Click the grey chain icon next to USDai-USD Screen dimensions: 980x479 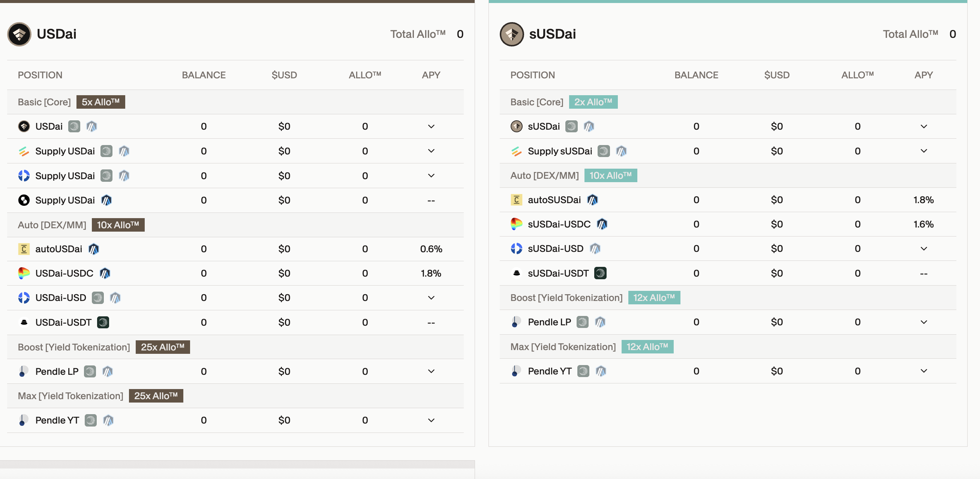coord(98,298)
